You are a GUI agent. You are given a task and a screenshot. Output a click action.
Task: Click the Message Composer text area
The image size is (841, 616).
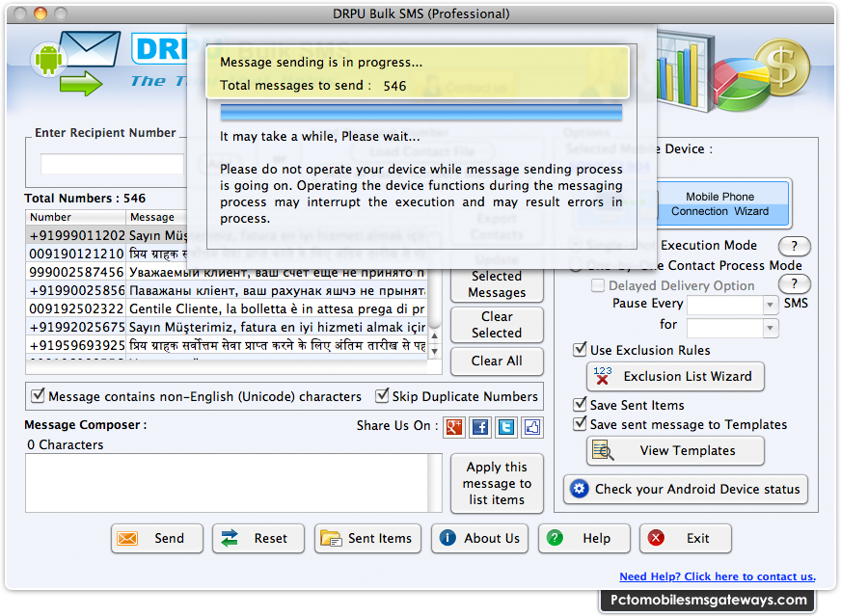[x=227, y=483]
